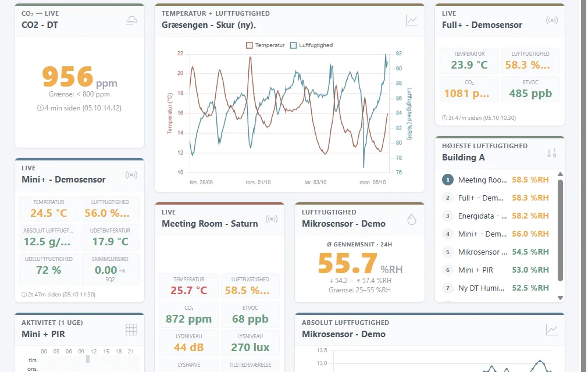Select the Mini+ - Dem... 56.0 %RH row
This screenshot has height=372, width=588.
pos(496,234)
